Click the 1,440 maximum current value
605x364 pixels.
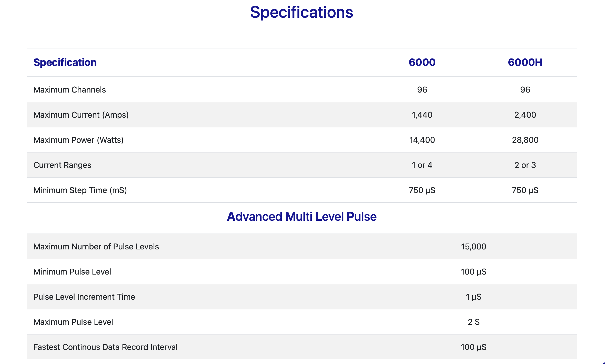tap(422, 115)
